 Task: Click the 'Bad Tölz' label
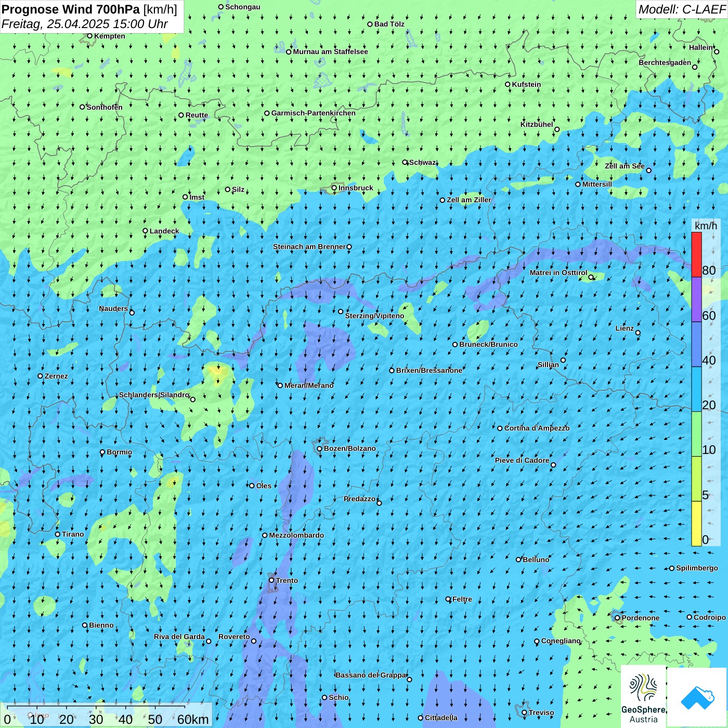(x=389, y=24)
